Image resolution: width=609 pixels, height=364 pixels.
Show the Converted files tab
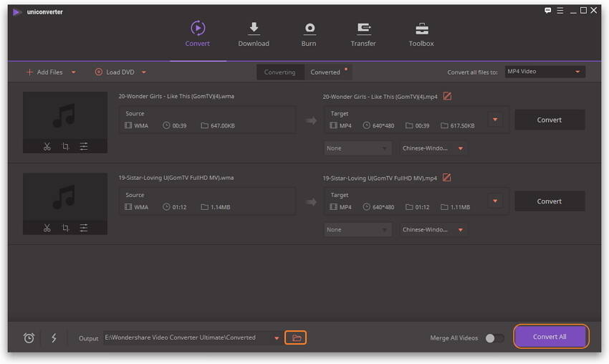pyautogui.click(x=325, y=72)
